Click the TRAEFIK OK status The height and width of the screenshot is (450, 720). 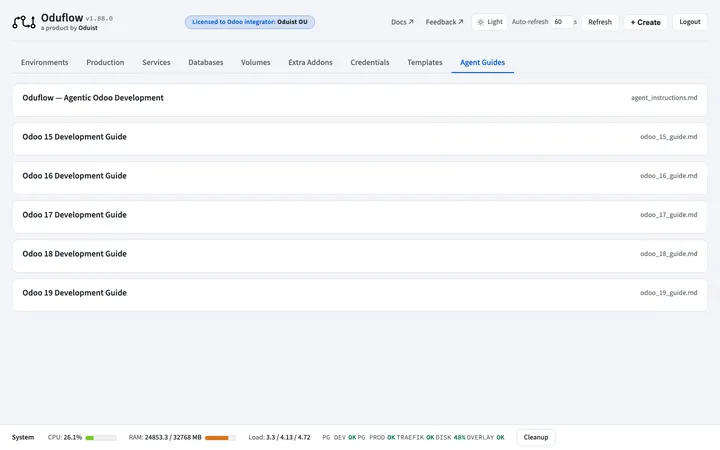415,438
